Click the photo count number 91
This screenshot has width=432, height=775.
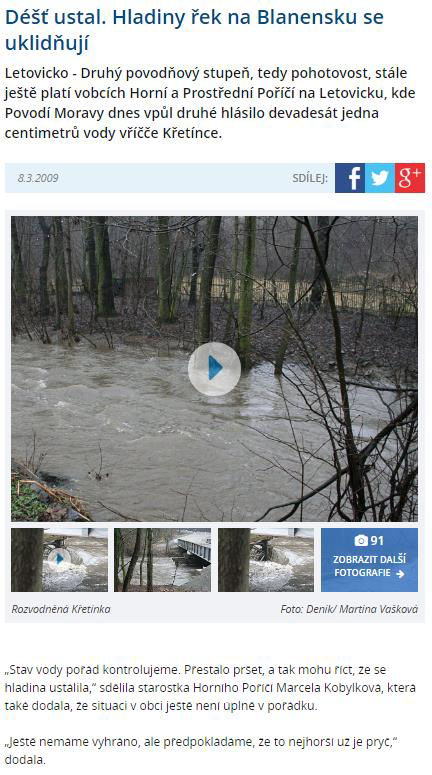pyautogui.click(x=377, y=541)
